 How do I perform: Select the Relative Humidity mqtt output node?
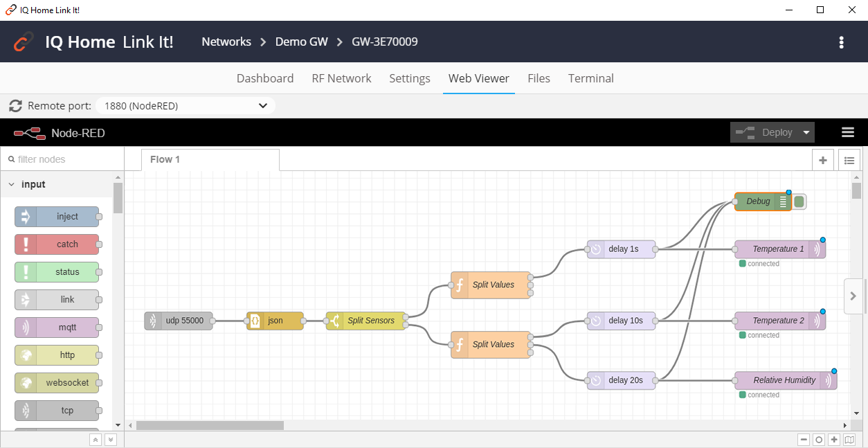tap(786, 380)
